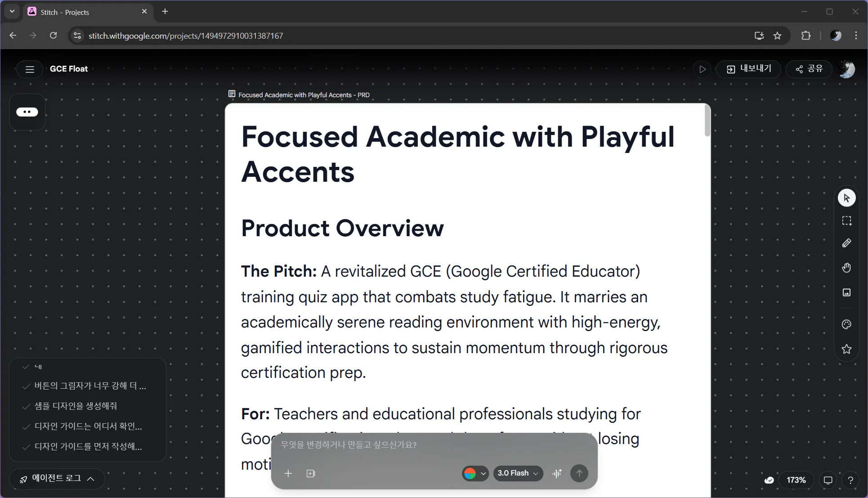Collapse the 에이전트 로그 panel

pyautogui.click(x=57, y=479)
